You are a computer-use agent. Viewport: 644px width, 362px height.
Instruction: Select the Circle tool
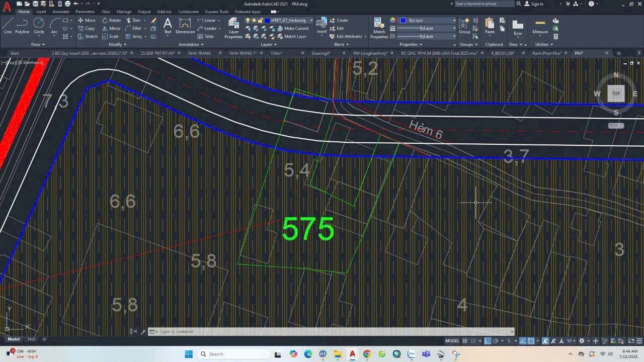coord(39,26)
